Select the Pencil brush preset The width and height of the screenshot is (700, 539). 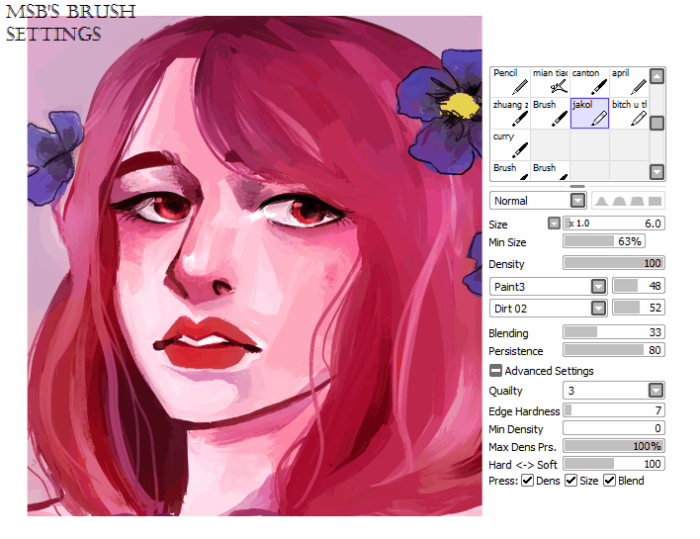510,82
